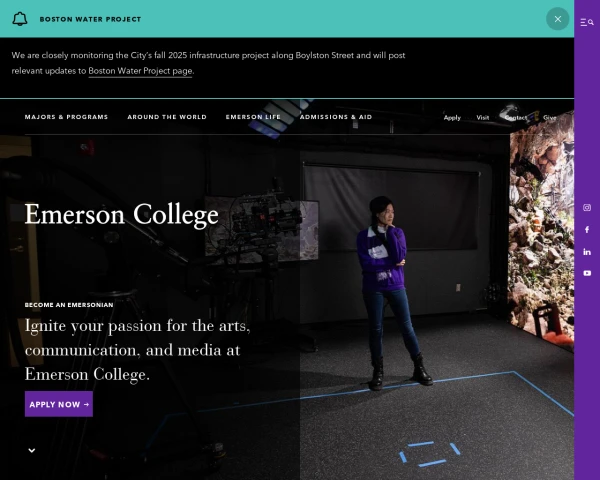Image resolution: width=600 pixels, height=480 pixels.
Task: Open Emerson's YouTube channel
Action: click(x=587, y=273)
